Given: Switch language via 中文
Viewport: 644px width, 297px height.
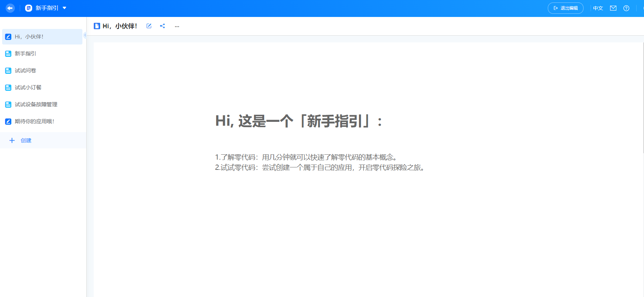Looking at the screenshot, I should point(598,8).
